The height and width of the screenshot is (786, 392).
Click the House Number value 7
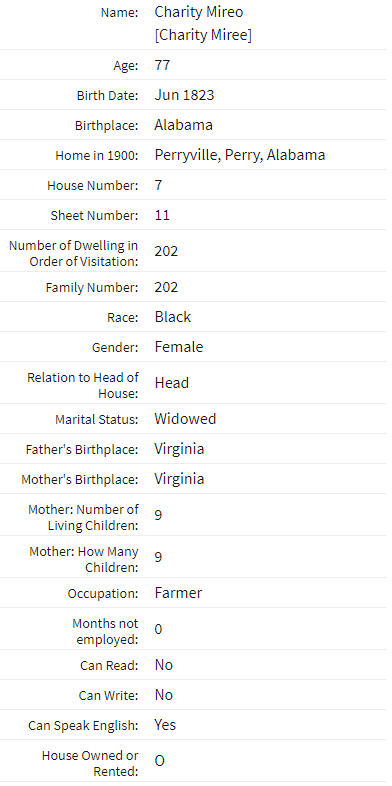158,185
